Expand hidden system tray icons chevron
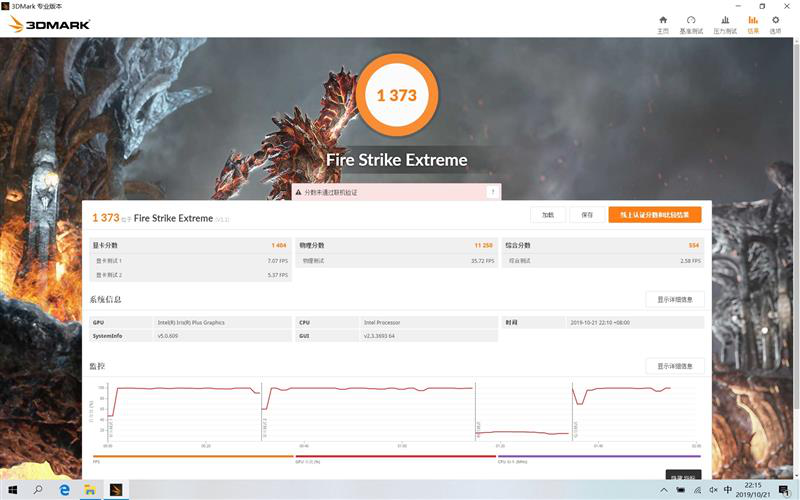This screenshot has width=800, height=500. coord(663,490)
